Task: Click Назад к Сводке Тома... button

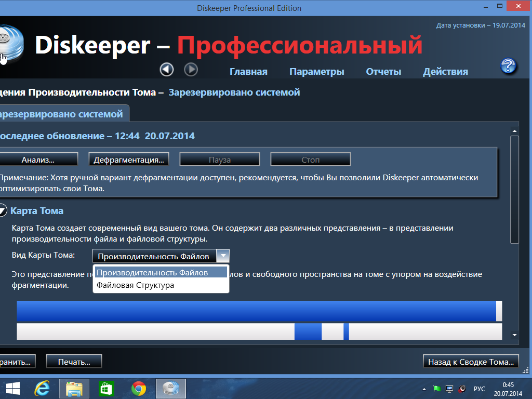Action: 471,362
